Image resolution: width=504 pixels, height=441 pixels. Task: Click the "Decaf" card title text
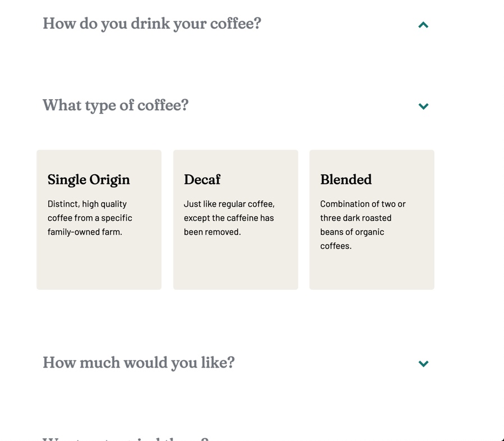coord(202,179)
